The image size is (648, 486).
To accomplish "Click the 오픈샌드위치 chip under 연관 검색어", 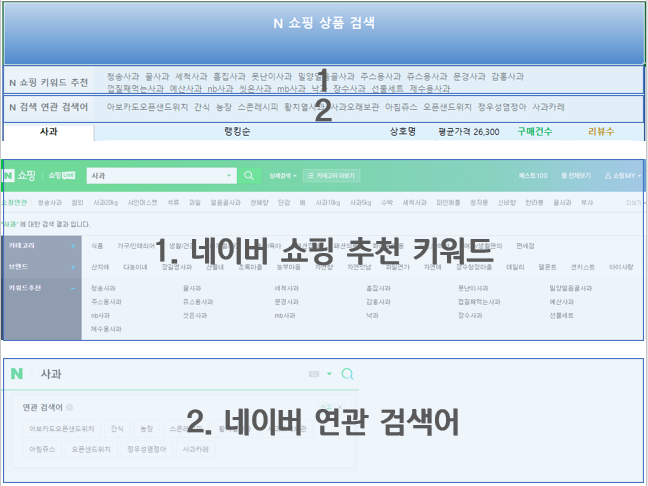I will tap(91, 449).
